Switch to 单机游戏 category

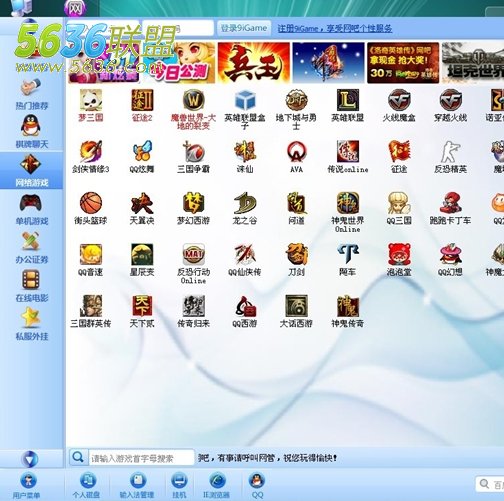[32, 209]
